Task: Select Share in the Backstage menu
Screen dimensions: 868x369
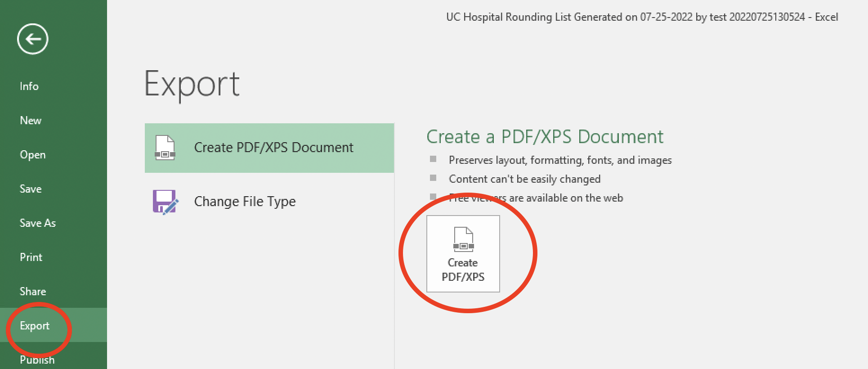Action: point(33,292)
